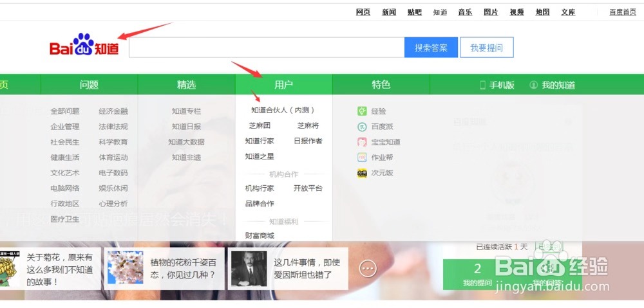Open the 健康生活 category
Image resolution: width=644 pixels, height=308 pixels.
point(65,158)
